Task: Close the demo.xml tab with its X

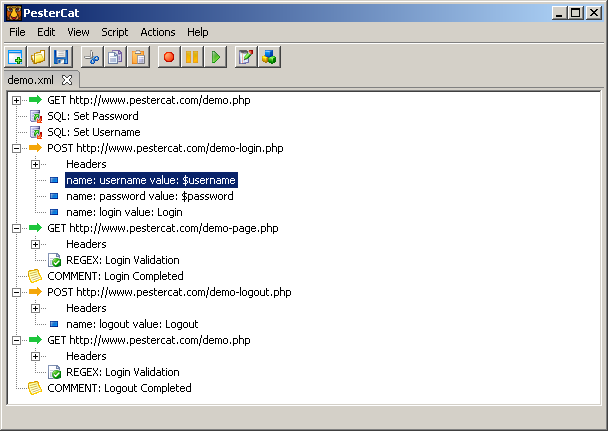Action: tap(67, 80)
